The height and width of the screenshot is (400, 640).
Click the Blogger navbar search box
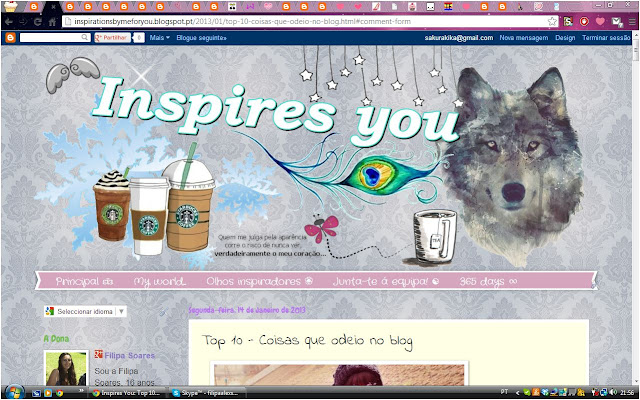coord(55,38)
